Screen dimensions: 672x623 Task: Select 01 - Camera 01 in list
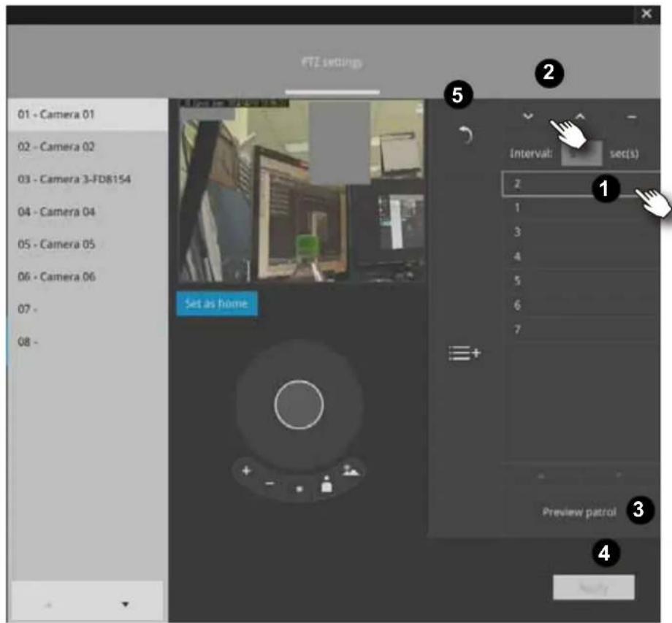[88, 115]
